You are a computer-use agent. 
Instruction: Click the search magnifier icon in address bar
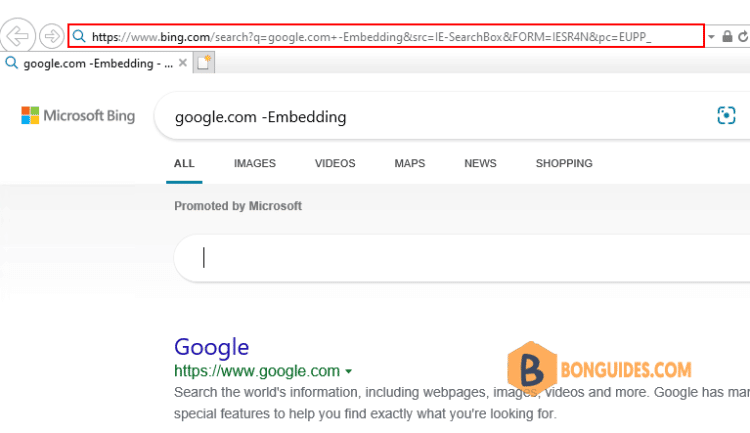pos(79,36)
